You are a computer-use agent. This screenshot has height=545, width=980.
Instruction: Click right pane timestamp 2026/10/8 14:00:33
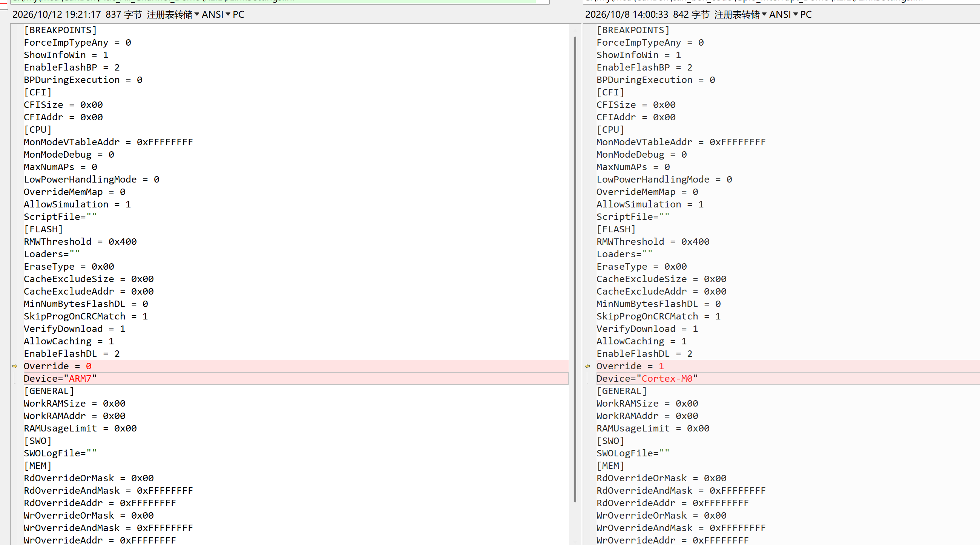tap(627, 14)
